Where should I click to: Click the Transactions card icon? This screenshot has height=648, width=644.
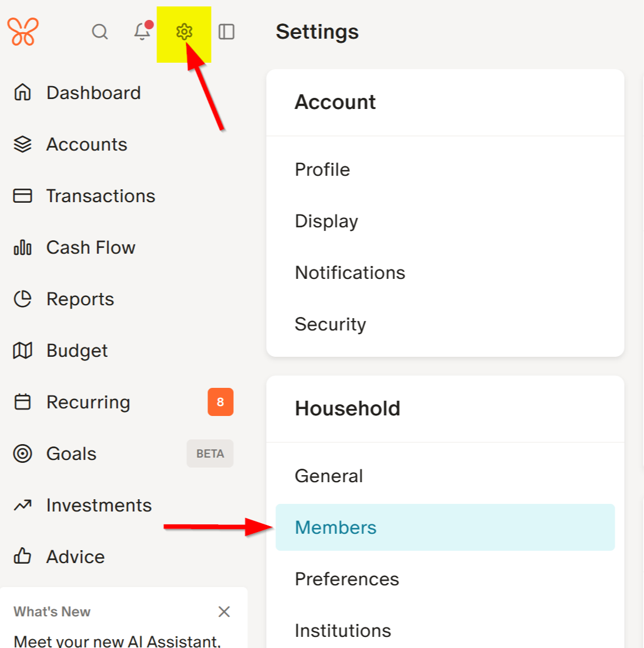[x=22, y=196]
